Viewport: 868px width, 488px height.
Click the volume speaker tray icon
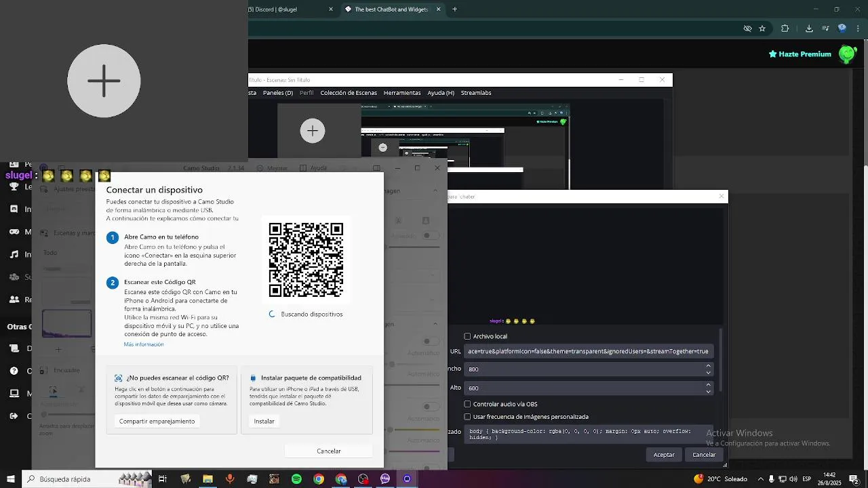[x=794, y=479]
